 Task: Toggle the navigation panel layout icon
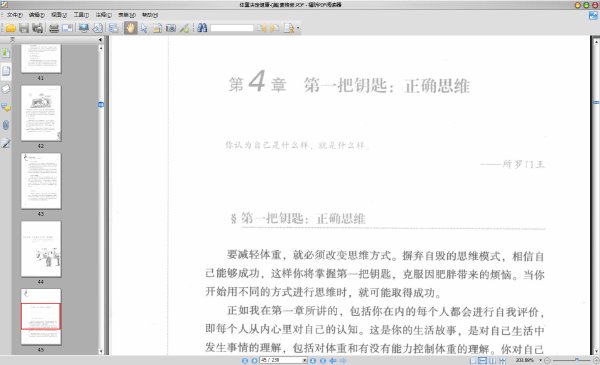[x=113, y=28]
